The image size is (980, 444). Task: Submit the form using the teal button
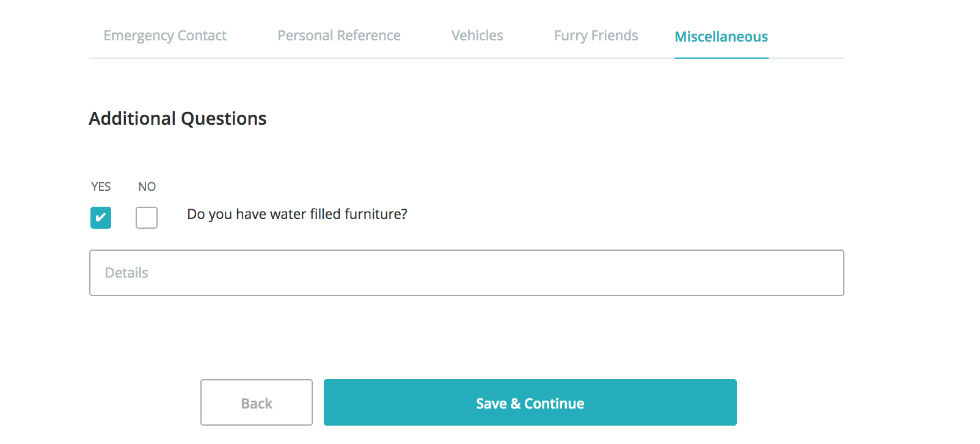[x=530, y=403]
